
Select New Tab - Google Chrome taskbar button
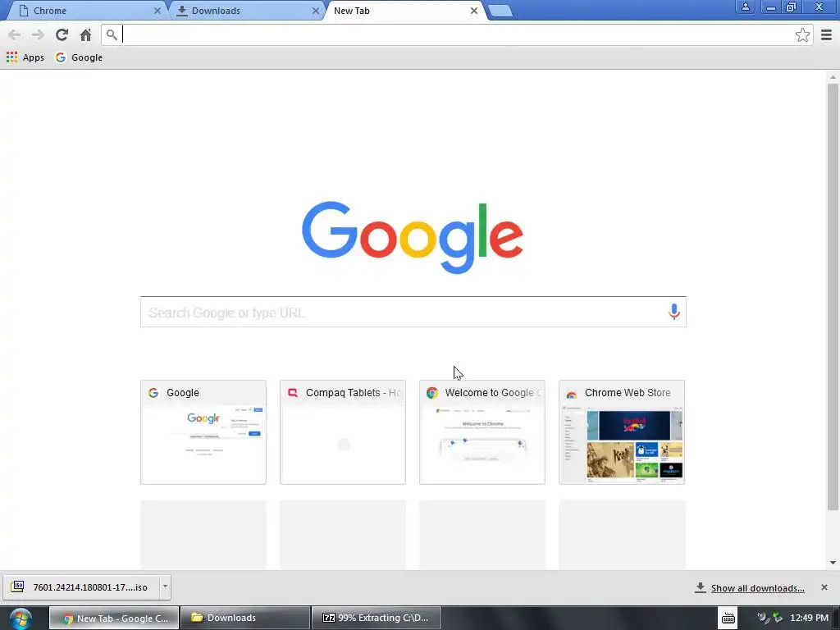(x=114, y=618)
